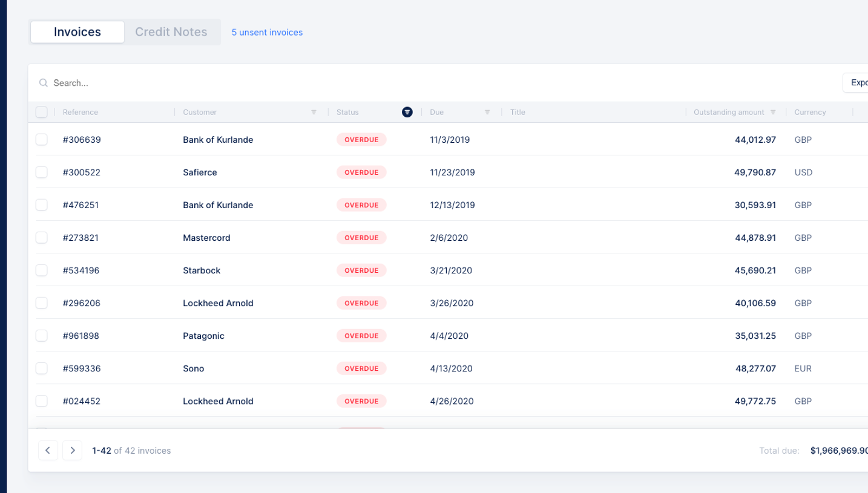Select the checkbox for invoice #476251
The width and height of the screenshot is (868, 493).
pos(41,205)
